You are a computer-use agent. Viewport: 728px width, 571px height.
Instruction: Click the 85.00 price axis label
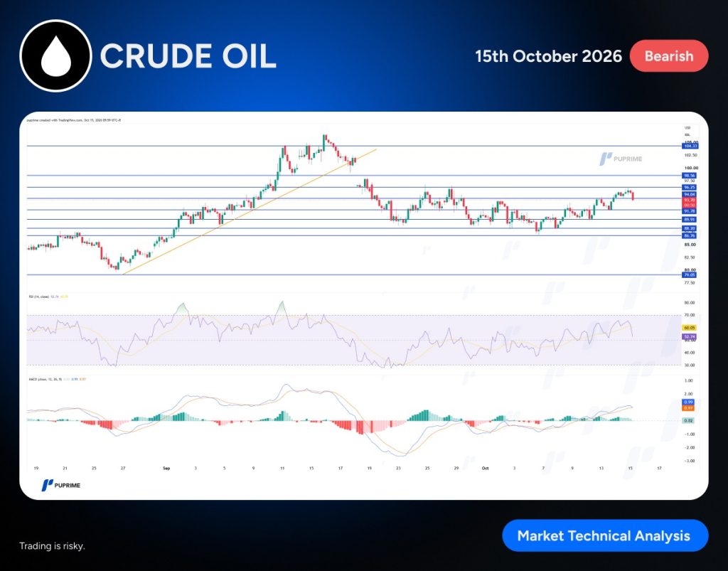pos(690,245)
